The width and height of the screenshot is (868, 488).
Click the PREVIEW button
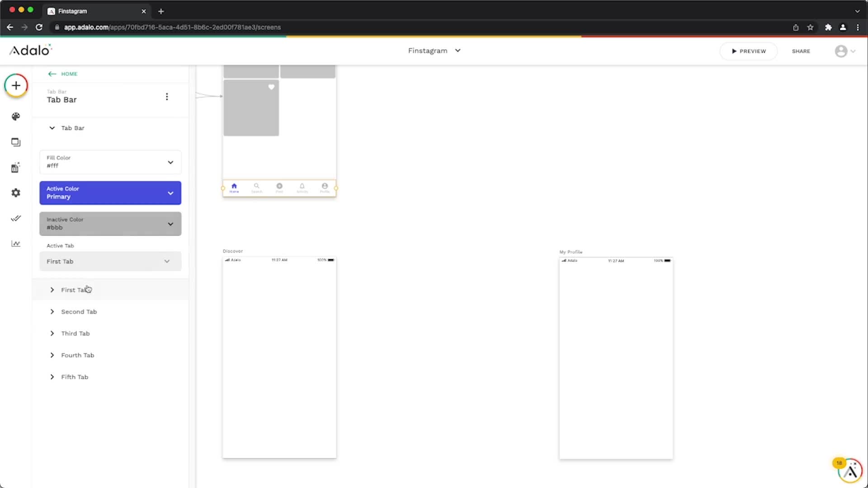748,51
